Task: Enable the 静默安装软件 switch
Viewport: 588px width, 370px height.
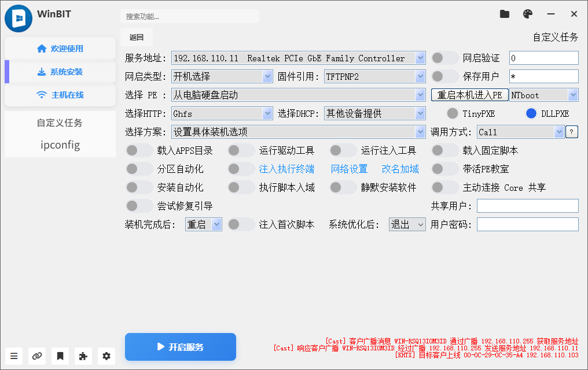Action: pyautogui.click(x=343, y=187)
